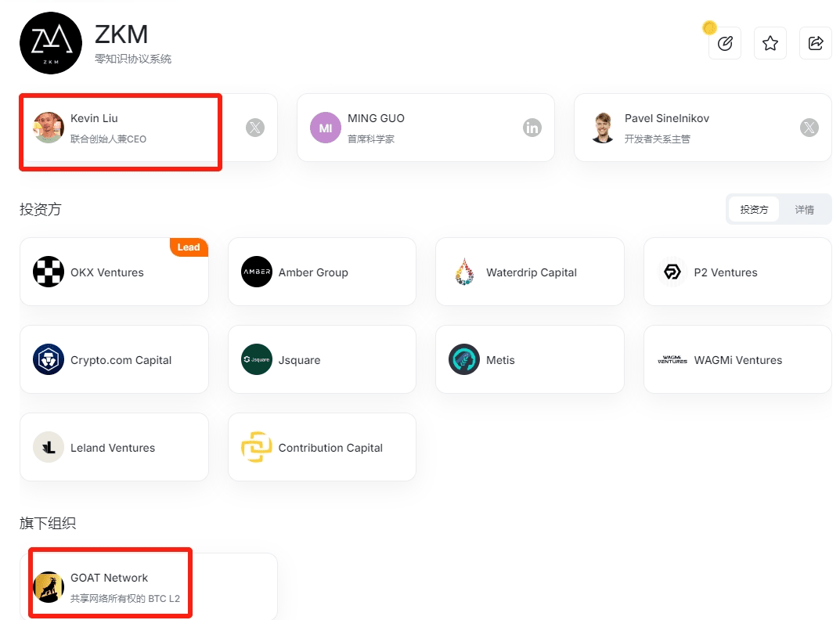The height and width of the screenshot is (620, 840).
Task: Click MING GUO's purple MI avatar
Action: [326, 128]
